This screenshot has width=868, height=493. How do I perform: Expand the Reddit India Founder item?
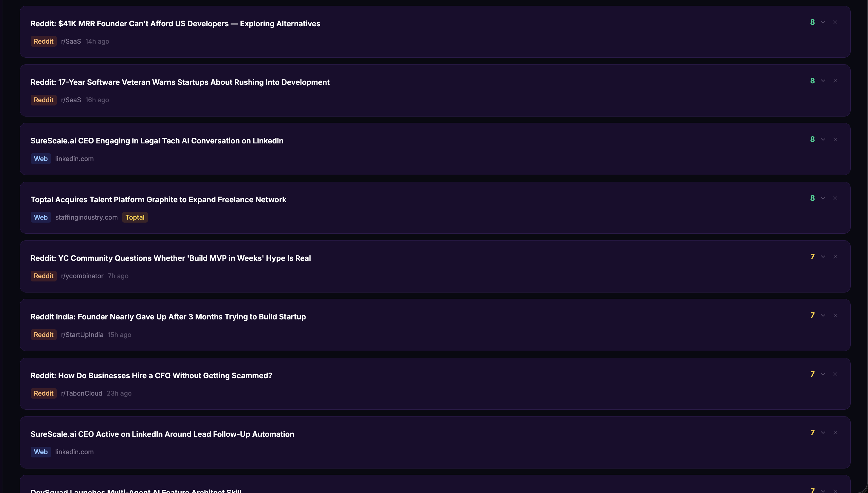[823, 316]
